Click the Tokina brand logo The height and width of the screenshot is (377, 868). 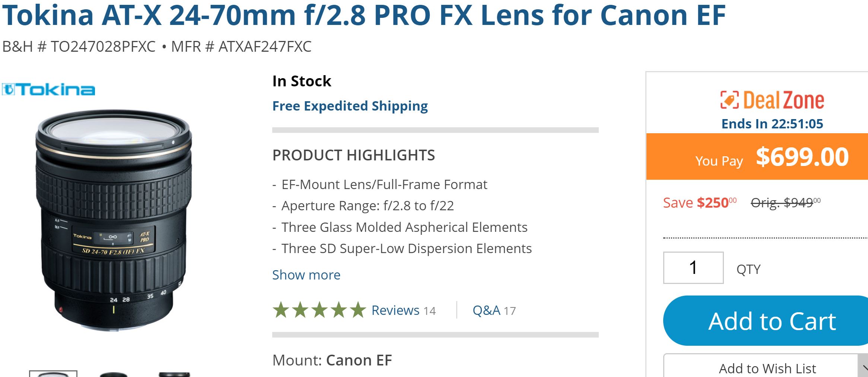49,90
